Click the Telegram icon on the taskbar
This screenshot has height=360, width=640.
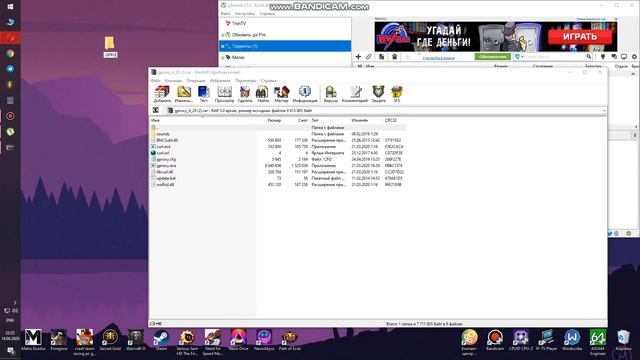pos(11,69)
